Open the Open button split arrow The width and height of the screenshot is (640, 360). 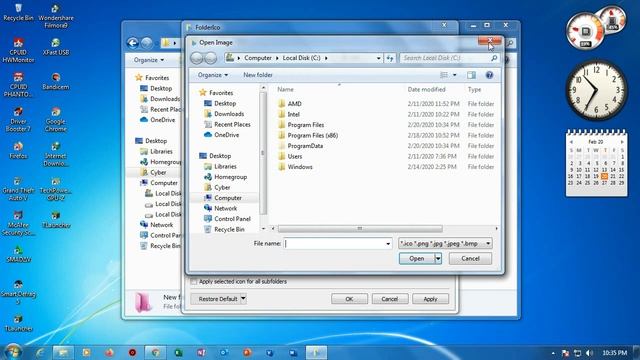click(438, 258)
